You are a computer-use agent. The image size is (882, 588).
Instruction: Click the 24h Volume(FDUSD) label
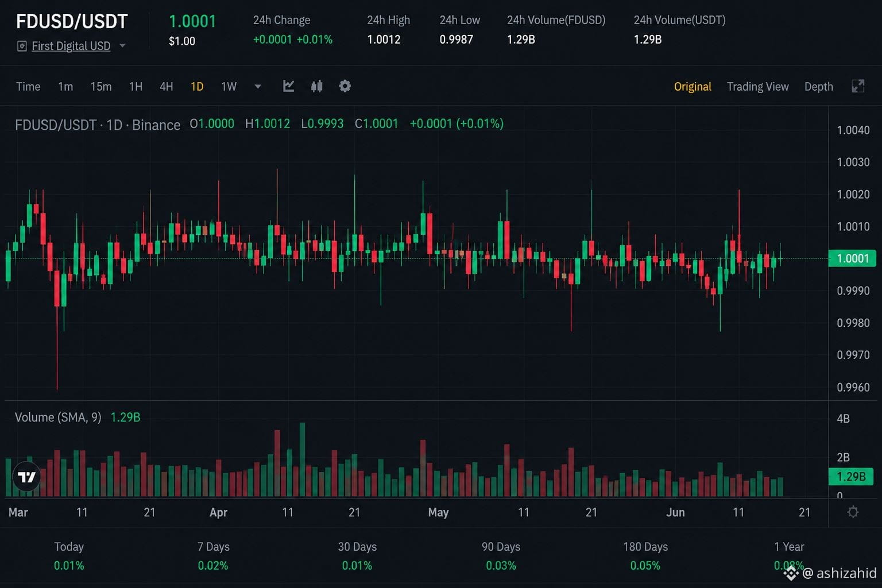tap(556, 20)
